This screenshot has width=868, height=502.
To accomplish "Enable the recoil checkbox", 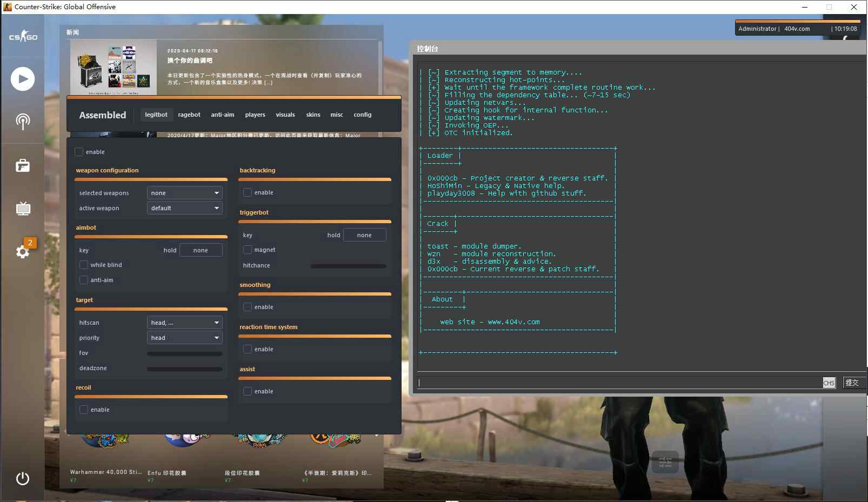I will (84, 410).
